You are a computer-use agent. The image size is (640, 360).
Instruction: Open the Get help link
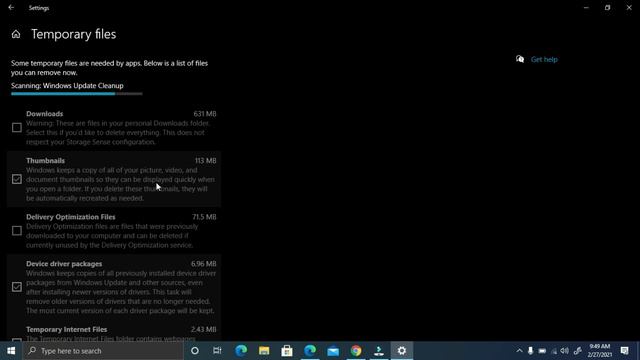click(x=544, y=59)
